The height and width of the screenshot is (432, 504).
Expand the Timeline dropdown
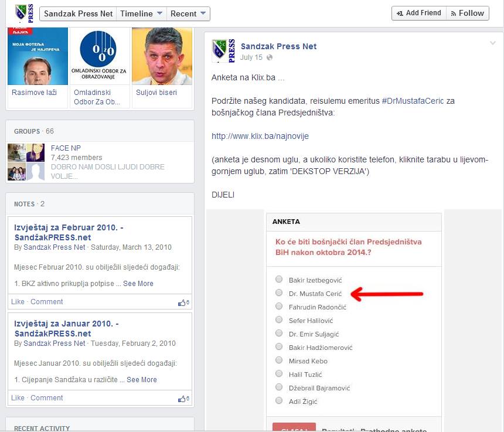(x=141, y=13)
